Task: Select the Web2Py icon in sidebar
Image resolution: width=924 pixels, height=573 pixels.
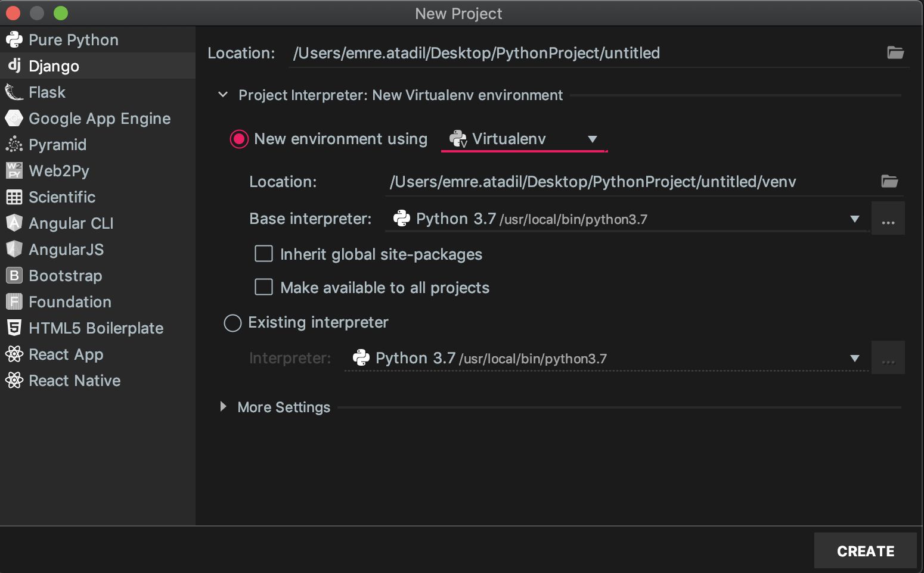Action: [x=14, y=171]
